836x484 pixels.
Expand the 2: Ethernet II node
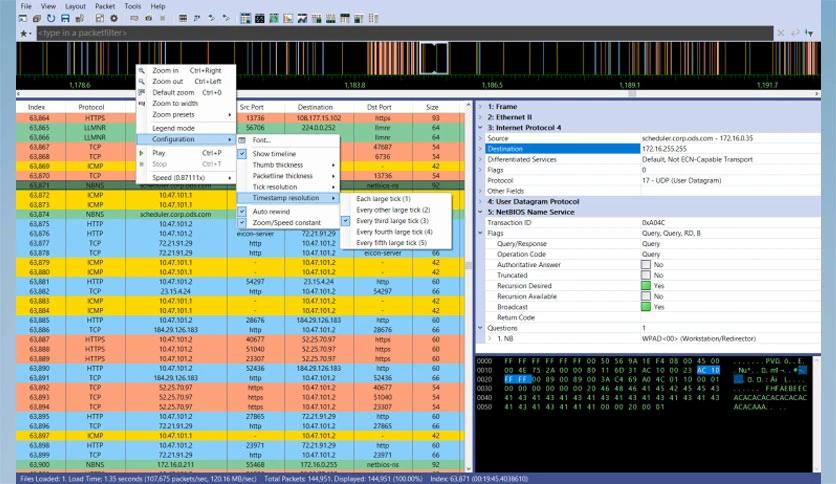click(x=480, y=117)
